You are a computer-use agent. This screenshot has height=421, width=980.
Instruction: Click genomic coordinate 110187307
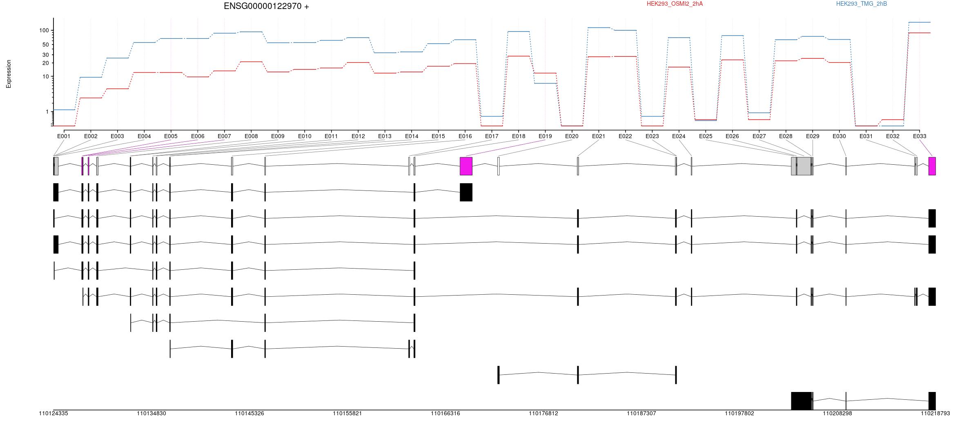641,414
